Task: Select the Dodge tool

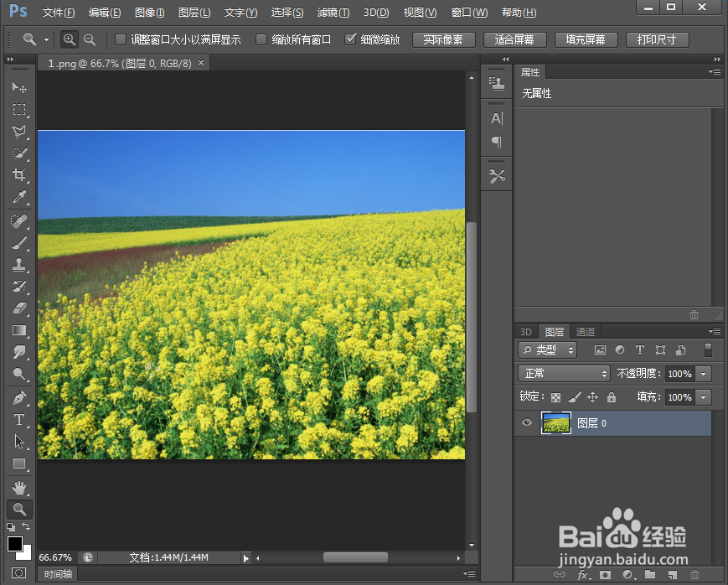Action: [19, 374]
